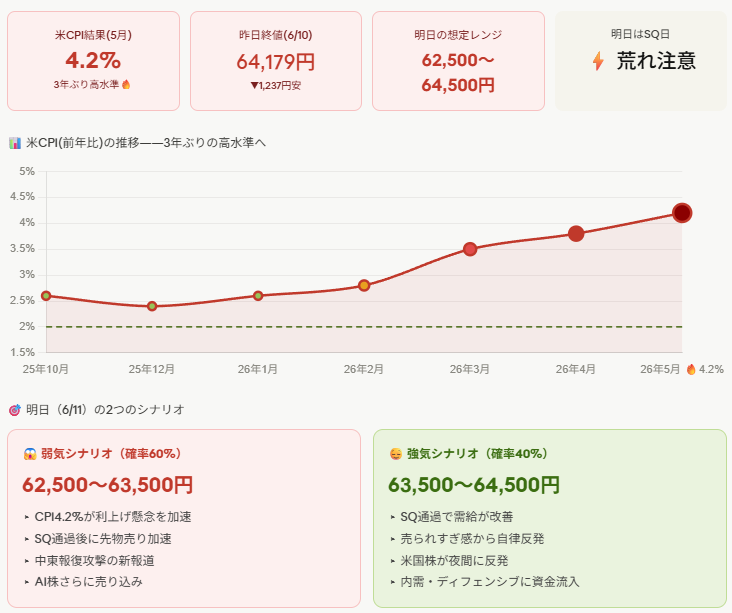The height and width of the screenshot is (613, 732).
Task: Click the 4.2% CPI result value
Action: [x=93, y=60]
